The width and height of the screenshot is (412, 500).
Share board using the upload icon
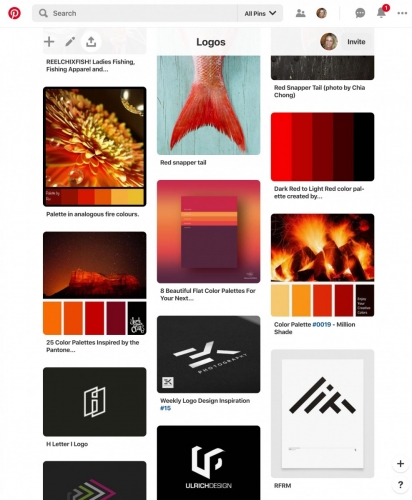(x=91, y=42)
